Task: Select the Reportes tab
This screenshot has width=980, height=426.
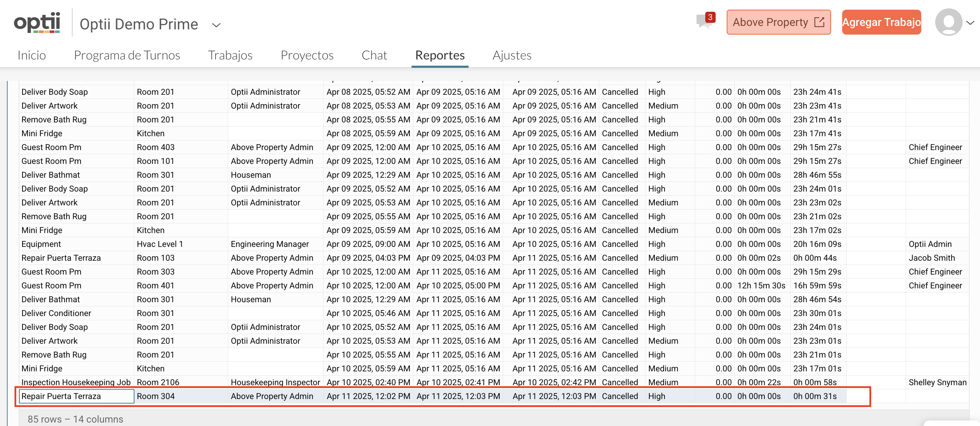Action: (440, 55)
